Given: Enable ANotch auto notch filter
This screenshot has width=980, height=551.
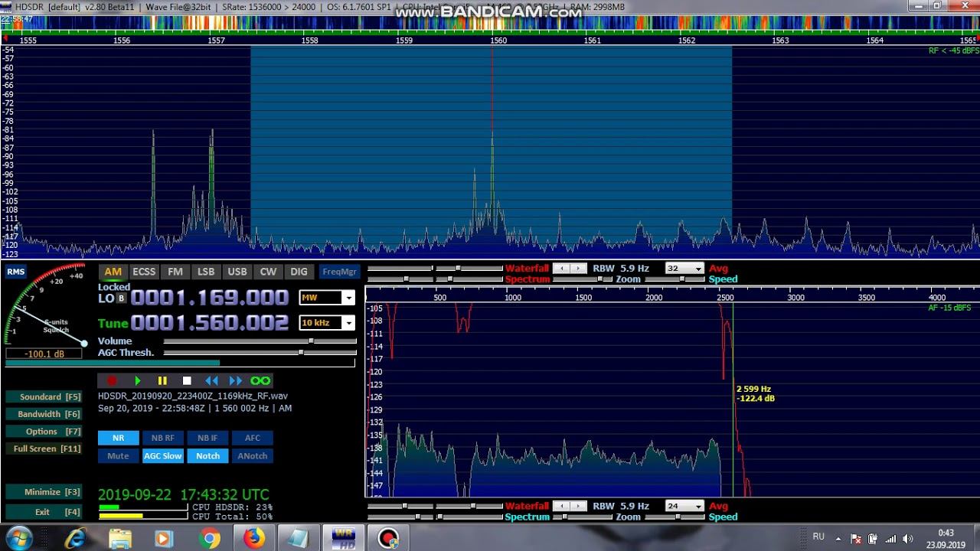Looking at the screenshot, I should click(x=253, y=456).
